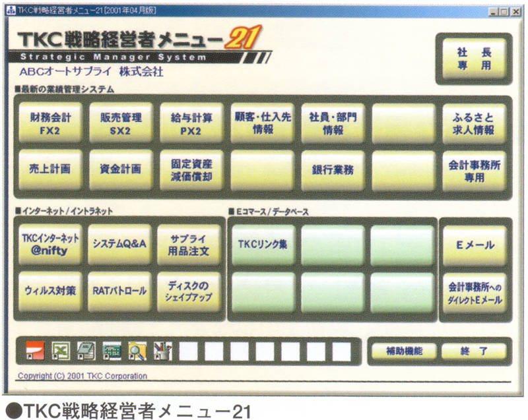Click the TKC title bar system icon

pos(11,11)
